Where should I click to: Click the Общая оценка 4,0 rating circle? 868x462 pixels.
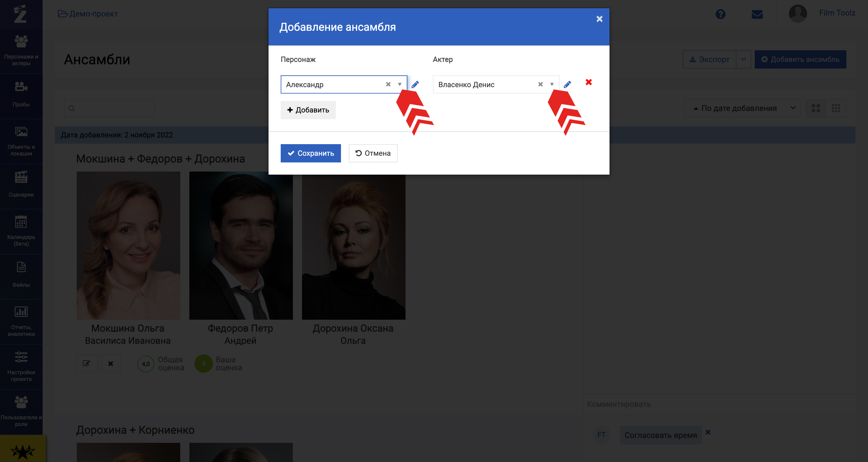(146, 364)
